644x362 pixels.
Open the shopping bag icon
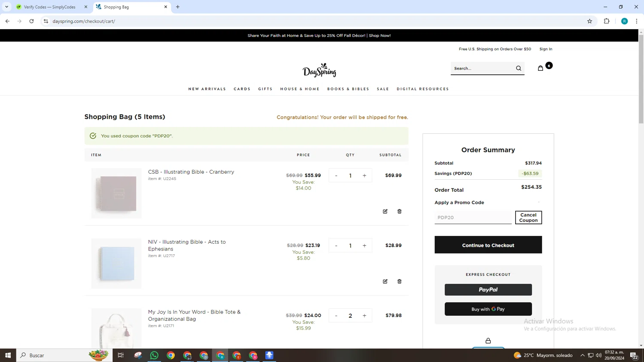[x=541, y=68]
